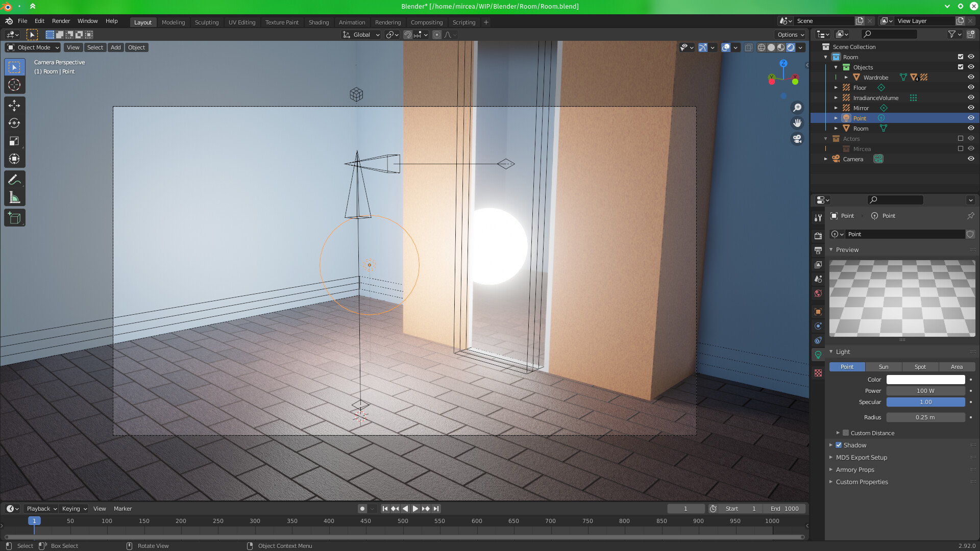This screenshot has width=980, height=551.
Task: Switch to the Output properties tab
Action: pos(818,251)
